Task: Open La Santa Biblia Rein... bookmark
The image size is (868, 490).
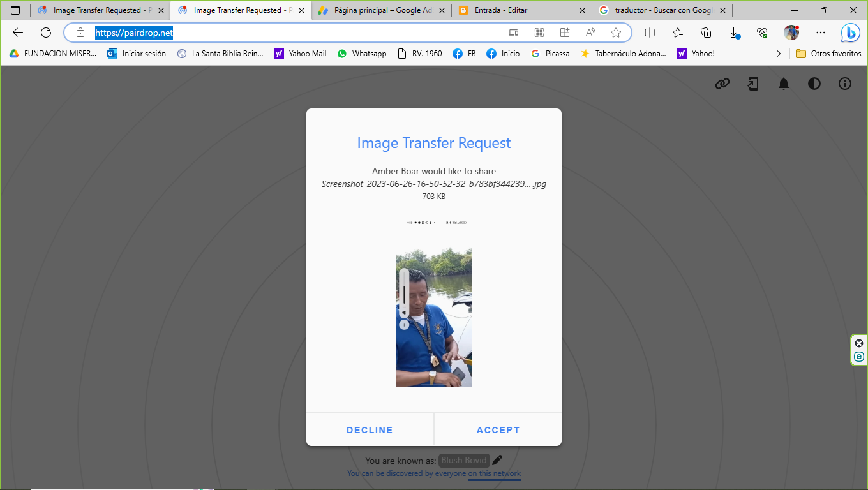Action: (220, 54)
